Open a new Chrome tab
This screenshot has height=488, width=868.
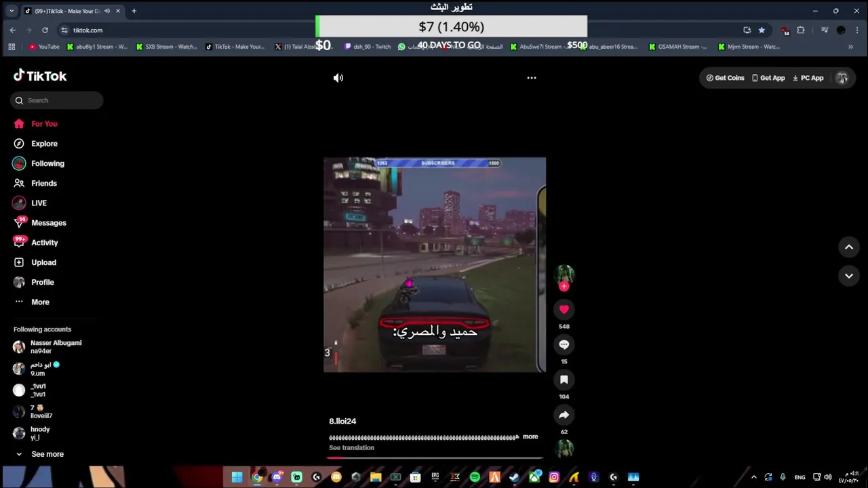134,11
